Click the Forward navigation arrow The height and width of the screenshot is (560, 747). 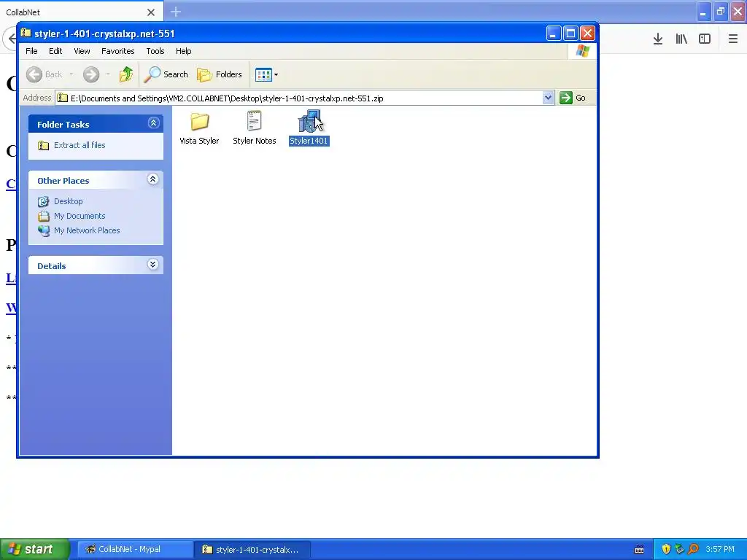[91, 74]
